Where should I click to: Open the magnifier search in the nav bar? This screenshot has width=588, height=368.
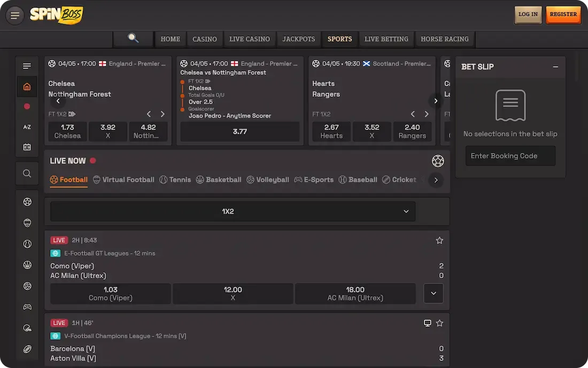pyautogui.click(x=133, y=38)
